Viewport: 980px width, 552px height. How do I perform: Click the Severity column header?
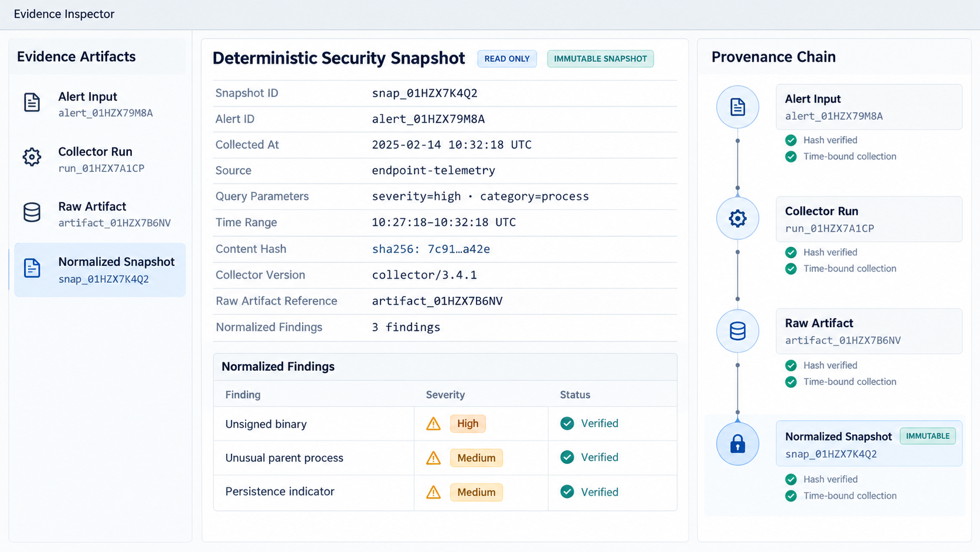click(445, 395)
